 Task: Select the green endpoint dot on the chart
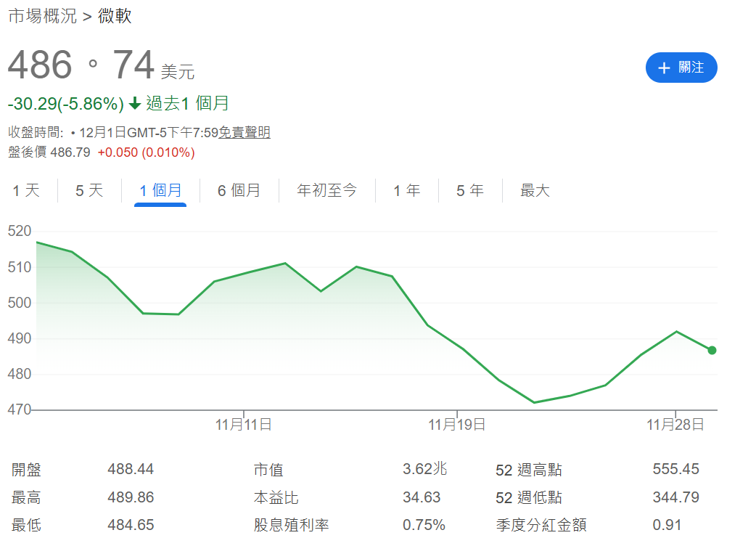pos(712,350)
